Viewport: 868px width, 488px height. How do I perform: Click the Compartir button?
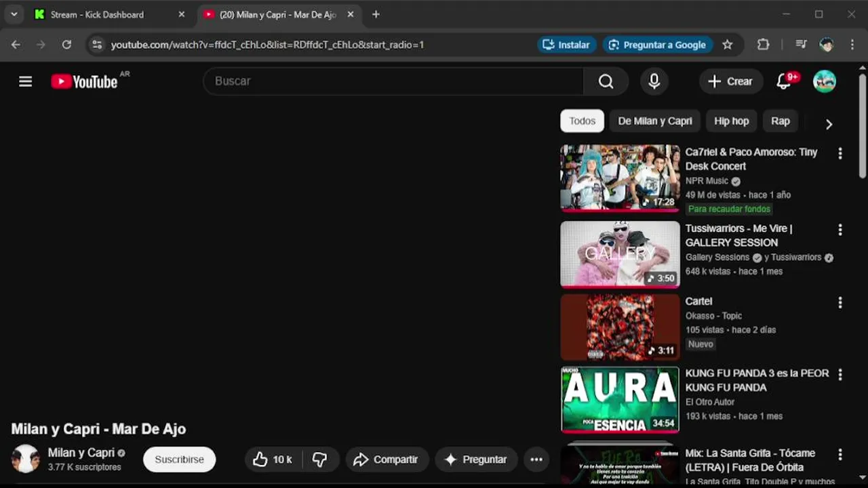[387, 460]
